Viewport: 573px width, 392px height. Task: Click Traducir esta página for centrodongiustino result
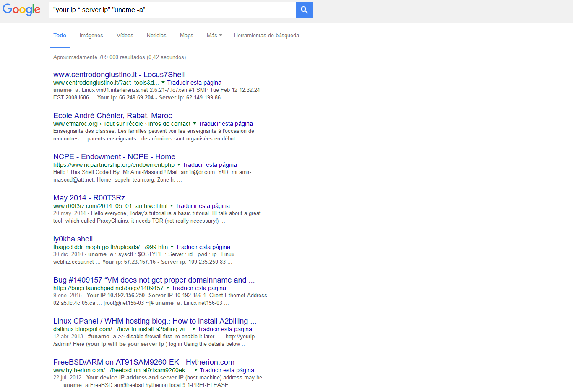[194, 83]
